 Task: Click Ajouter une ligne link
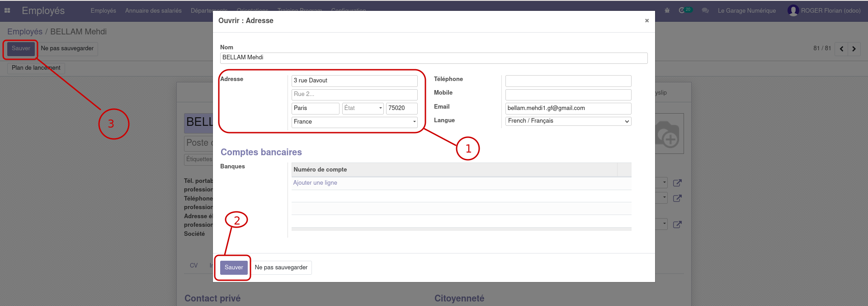(x=315, y=183)
